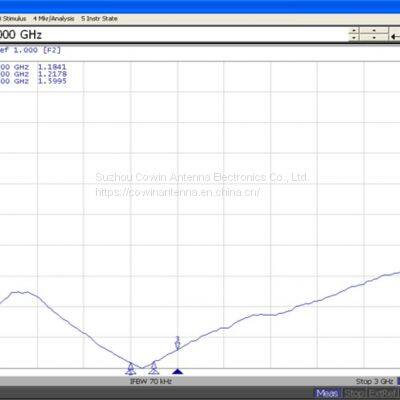Open the 5 Instr State menu
The image size is (400, 400).
[99, 19]
